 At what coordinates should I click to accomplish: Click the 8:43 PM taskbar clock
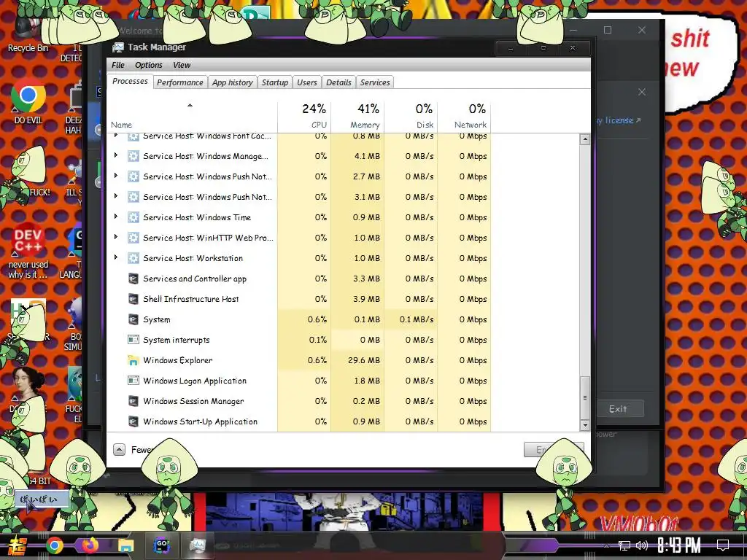click(x=679, y=545)
